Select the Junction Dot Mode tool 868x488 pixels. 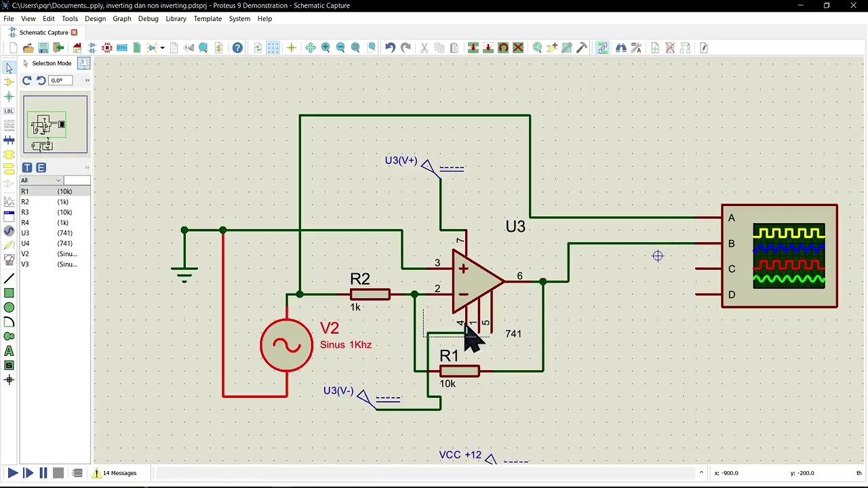[9, 97]
